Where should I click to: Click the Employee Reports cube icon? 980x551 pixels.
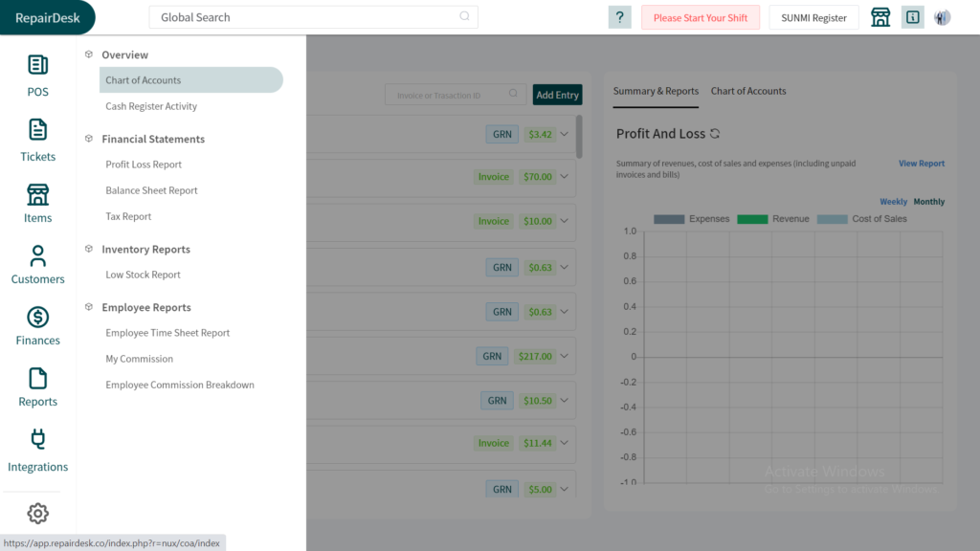[89, 307]
